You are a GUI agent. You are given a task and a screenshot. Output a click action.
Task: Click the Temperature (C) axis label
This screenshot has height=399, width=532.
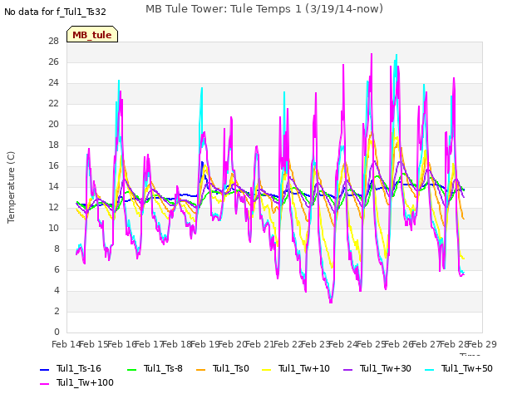pos(11,187)
